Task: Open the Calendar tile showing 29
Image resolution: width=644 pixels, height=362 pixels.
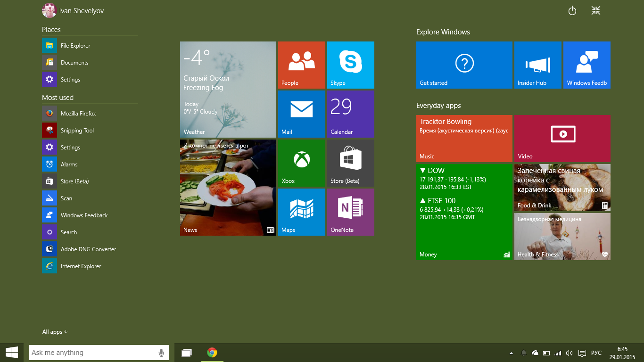Action: point(351,114)
